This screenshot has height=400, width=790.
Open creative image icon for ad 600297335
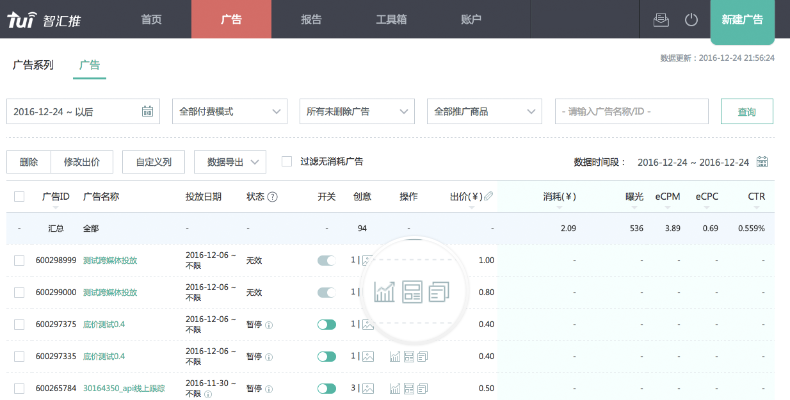(368, 357)
